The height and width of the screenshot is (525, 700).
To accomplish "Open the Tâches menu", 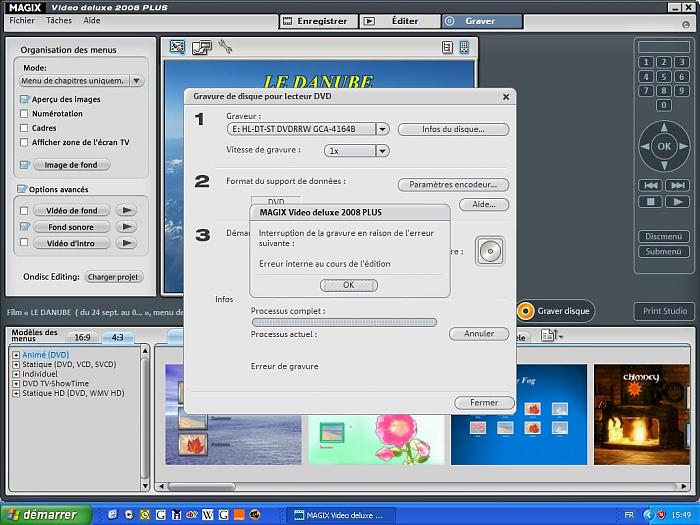I will click(59, 21).
